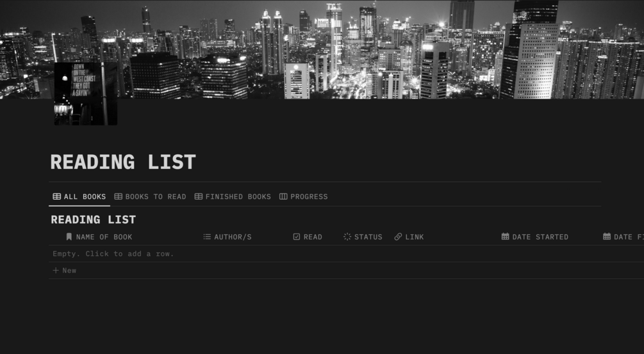
Task: Click the chain link icon beside LINK
Action: (x=398, y=237)
